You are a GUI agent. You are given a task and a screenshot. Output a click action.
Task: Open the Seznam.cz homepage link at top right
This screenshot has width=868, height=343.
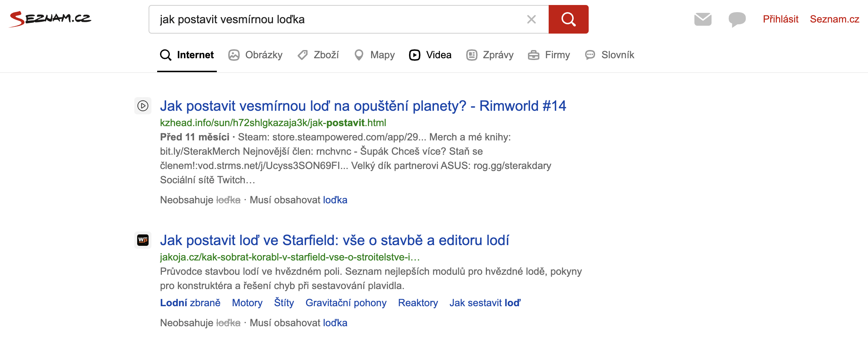834,19
